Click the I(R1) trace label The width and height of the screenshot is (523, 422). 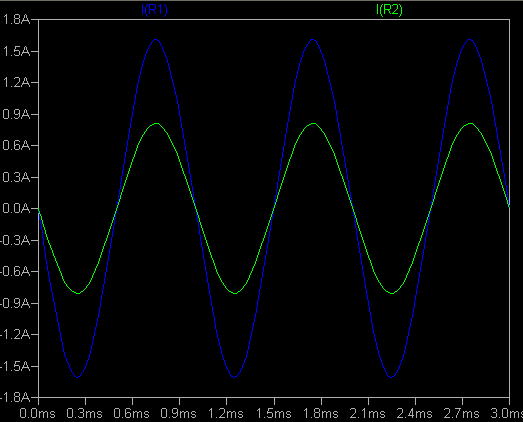[155, 10]
